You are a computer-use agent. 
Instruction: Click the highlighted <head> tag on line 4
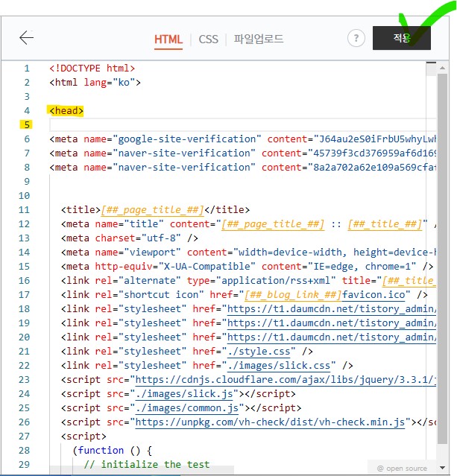[66, 110]
